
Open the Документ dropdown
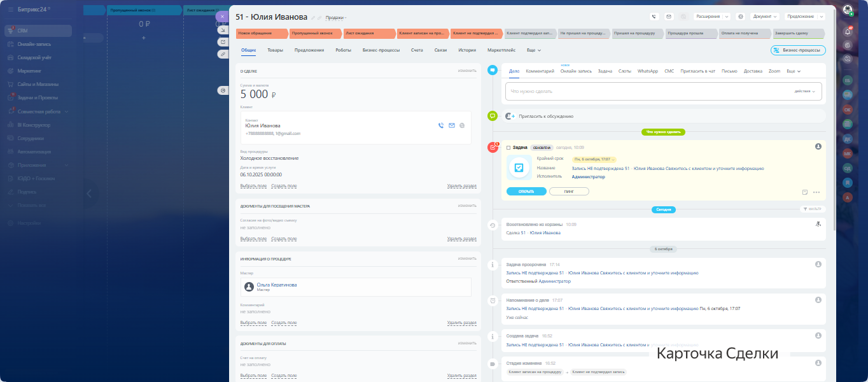click(764, 17)
